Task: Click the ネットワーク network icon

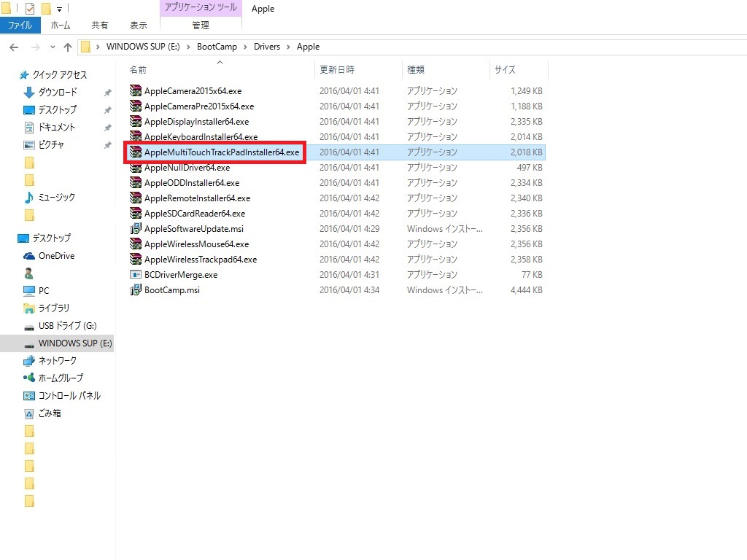Action: (x=29, y=360)
